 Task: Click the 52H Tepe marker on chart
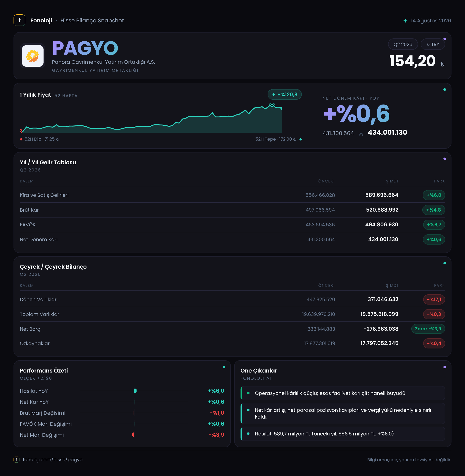272,104
